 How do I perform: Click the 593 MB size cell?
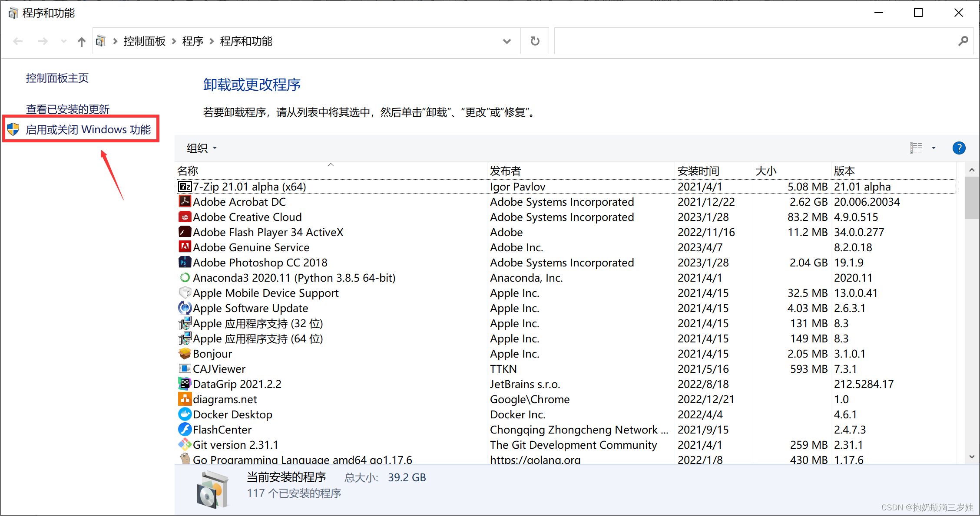tap(809, 369)
